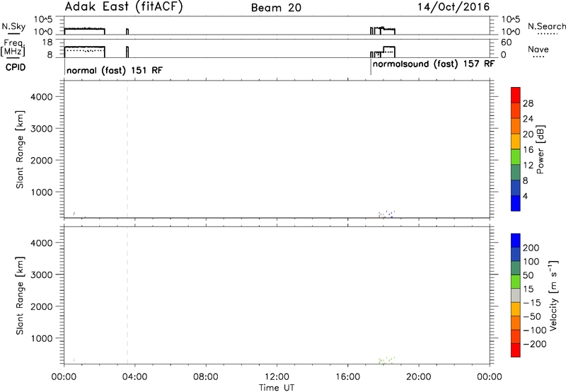Click the -100 value on Velocity colorbar
This screenshot has width=566, height=392.
click(x=535, y=330)
